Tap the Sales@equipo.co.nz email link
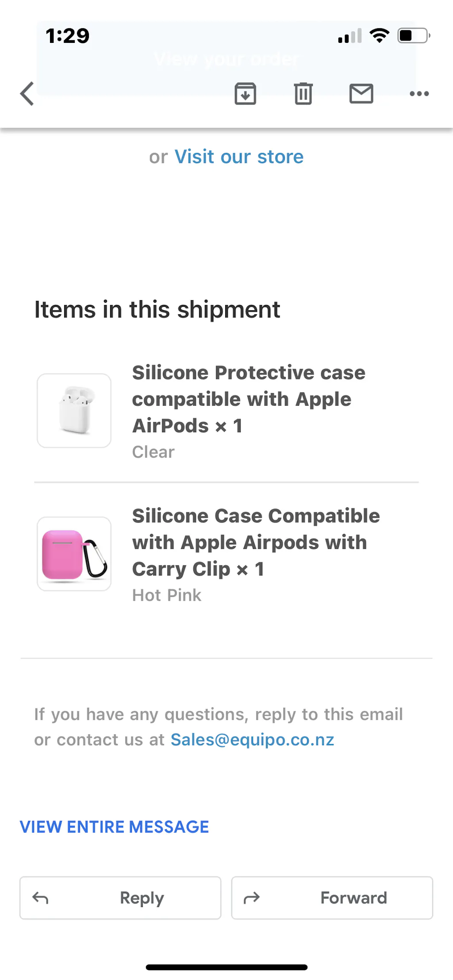Image resolution: width=453 pixels, height=980 pixels. click(252, 740)
